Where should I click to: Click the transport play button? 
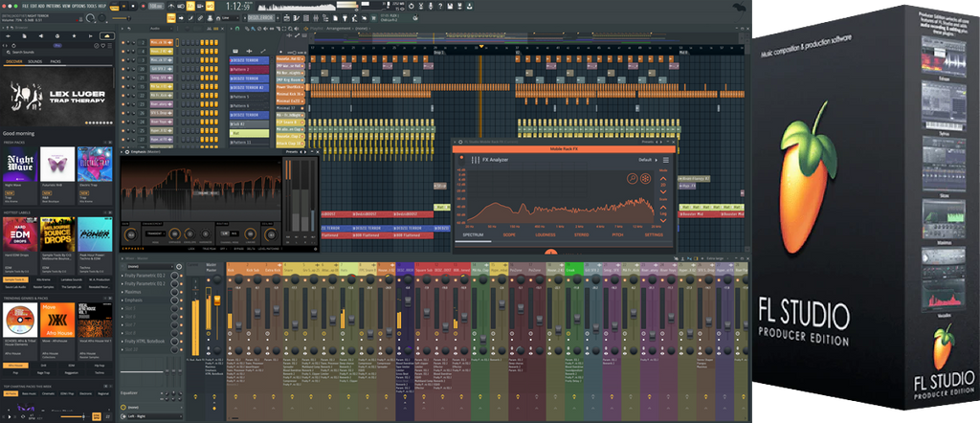coord(124,6)
